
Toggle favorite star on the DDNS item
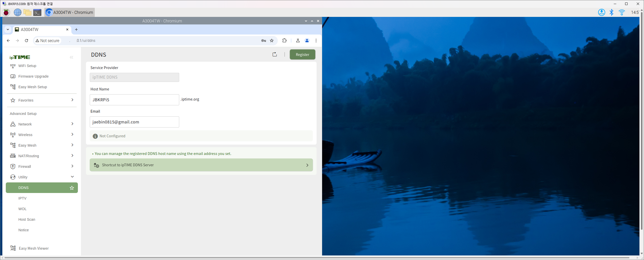tap(72, 188)
